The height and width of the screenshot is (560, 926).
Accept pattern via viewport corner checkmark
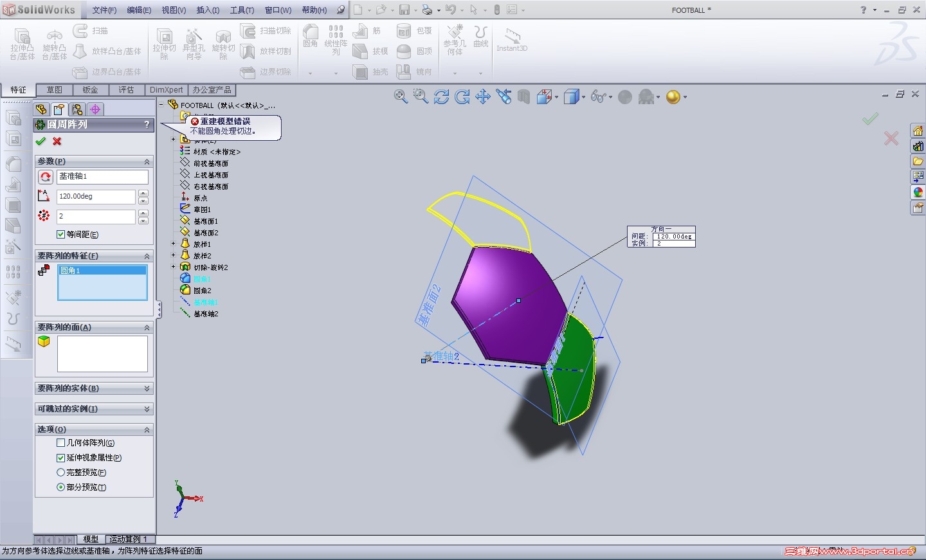point(870,118)
